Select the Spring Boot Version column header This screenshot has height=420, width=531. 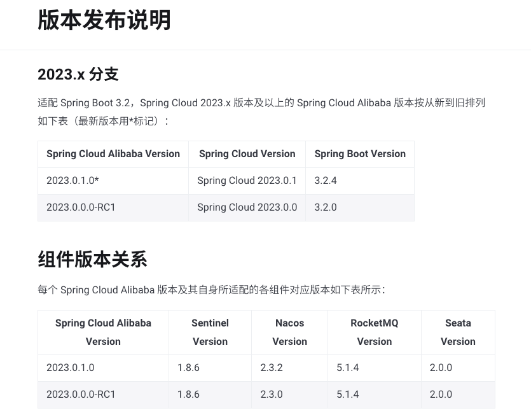[x=360, y=154]
